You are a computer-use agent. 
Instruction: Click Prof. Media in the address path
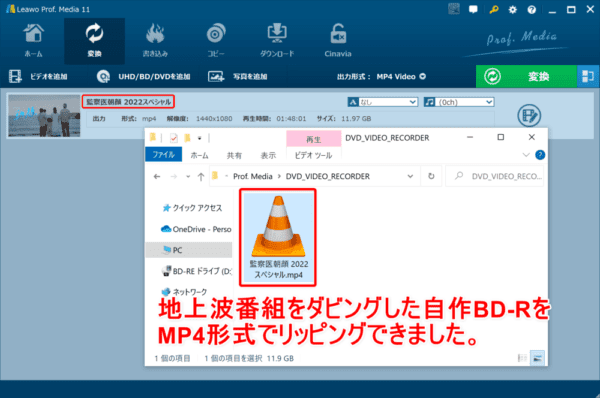pos(253,176)
